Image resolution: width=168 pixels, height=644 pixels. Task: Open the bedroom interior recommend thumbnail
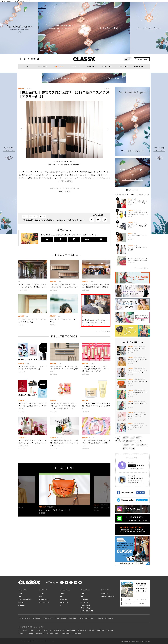(x=96, y=304)
